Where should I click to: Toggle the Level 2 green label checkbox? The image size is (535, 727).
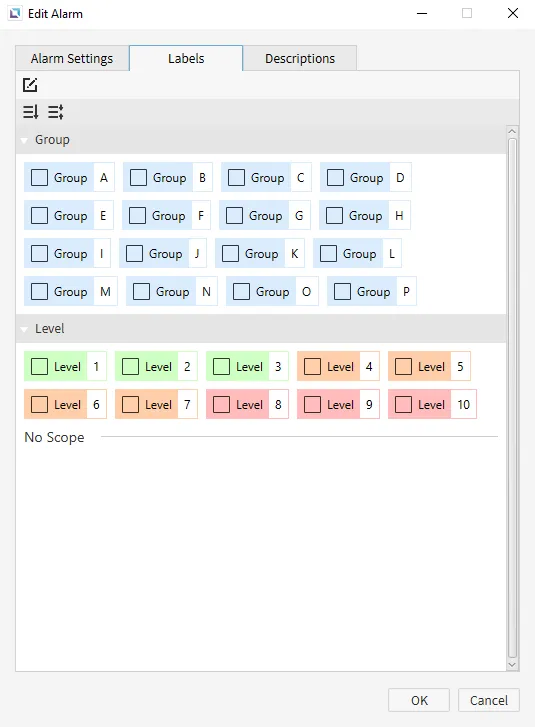tap(130, 366)
